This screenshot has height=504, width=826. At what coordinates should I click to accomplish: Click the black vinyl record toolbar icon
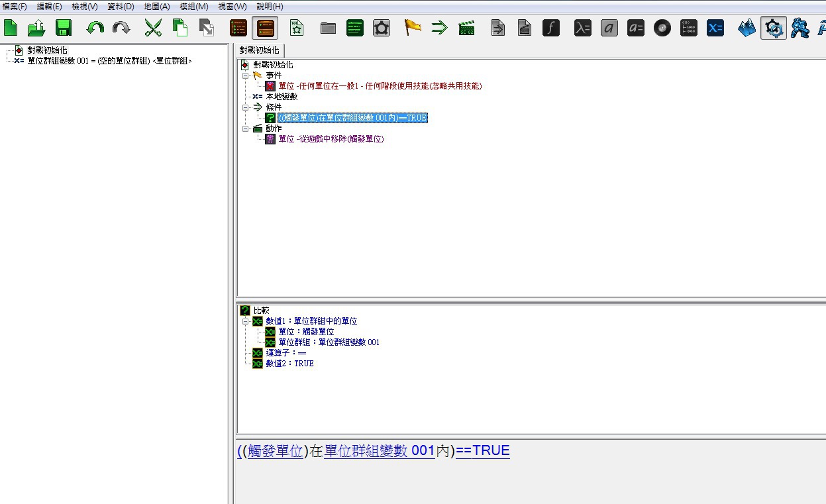662,28
